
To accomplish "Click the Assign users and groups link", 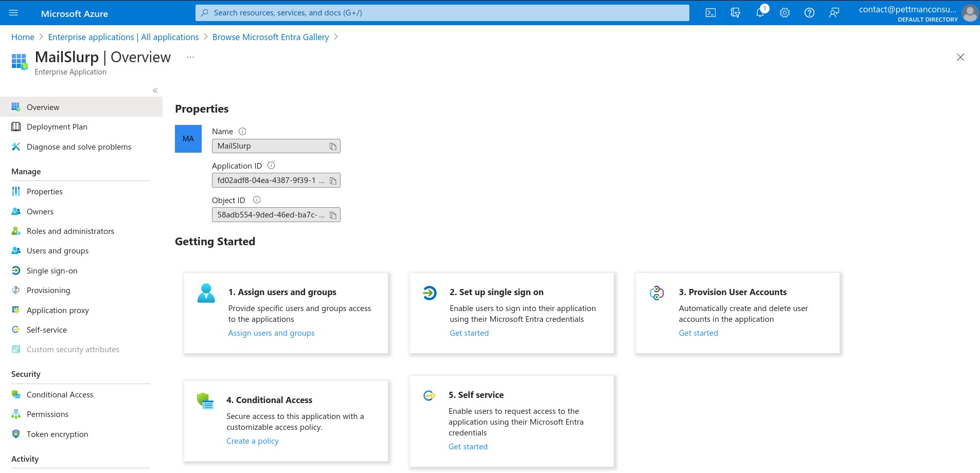I will pos(271,333).
